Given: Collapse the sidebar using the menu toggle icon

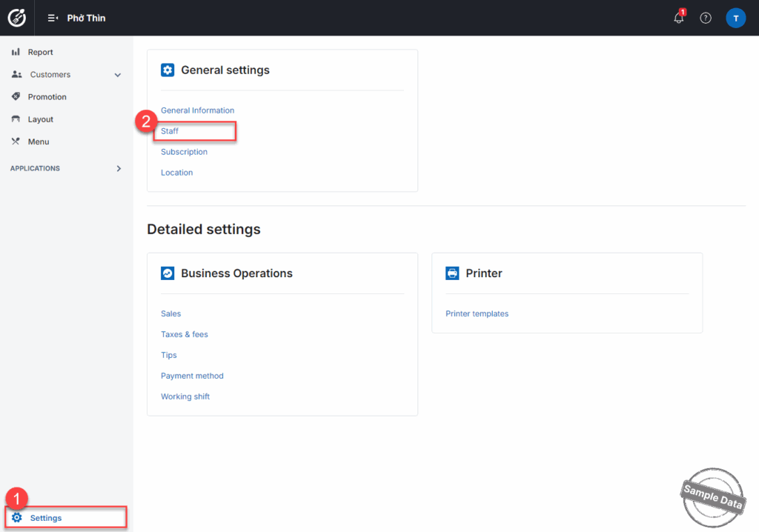Looking at the screenshot, I should pos(53,18).
